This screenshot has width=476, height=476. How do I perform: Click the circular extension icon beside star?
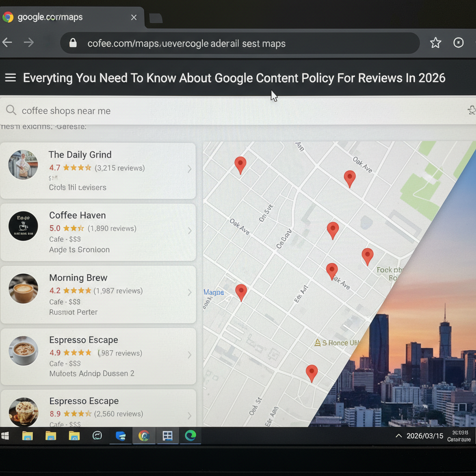coord(458,42)
